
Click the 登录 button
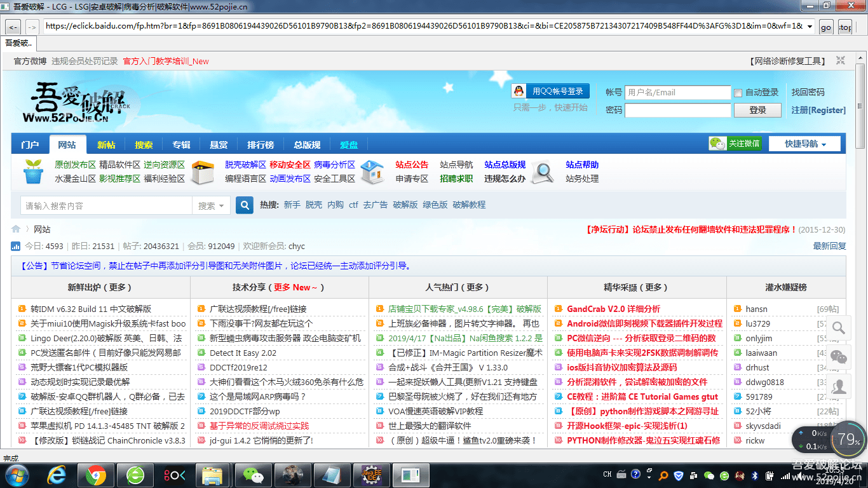coord(757,110)
